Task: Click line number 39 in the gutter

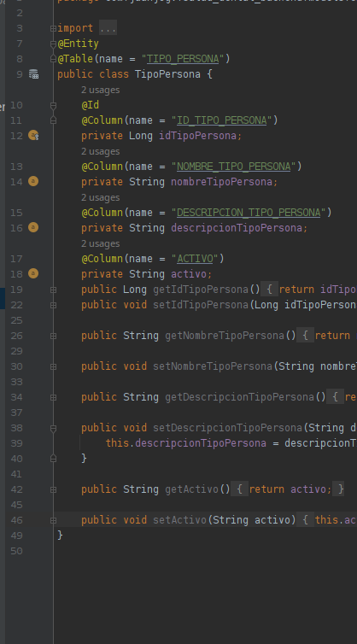Action: pyautogui.click(x=16, y=443)
